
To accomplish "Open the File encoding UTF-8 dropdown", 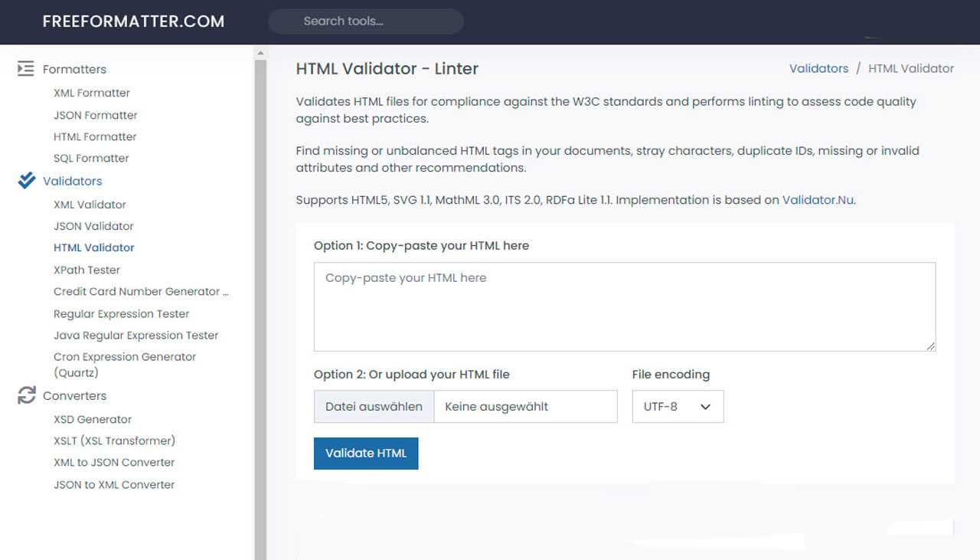I will [x=678, y=407].
